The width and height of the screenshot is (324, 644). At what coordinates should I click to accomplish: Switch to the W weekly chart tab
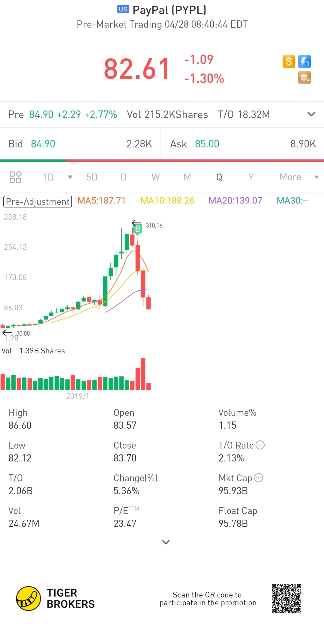coord(155,177)
